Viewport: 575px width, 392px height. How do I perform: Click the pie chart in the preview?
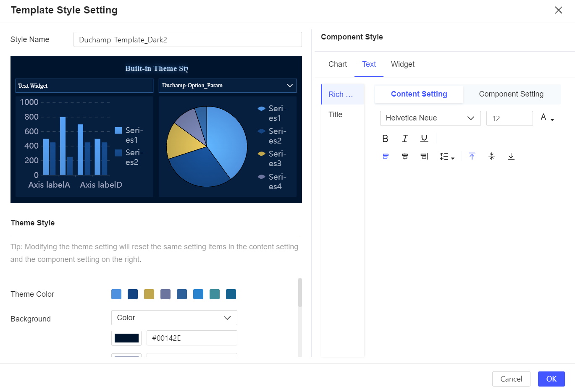[207, 146]
